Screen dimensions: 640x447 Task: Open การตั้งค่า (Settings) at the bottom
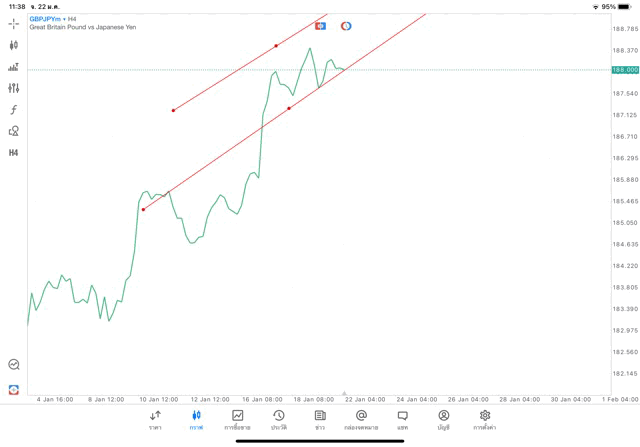click(x=485, y=420)
